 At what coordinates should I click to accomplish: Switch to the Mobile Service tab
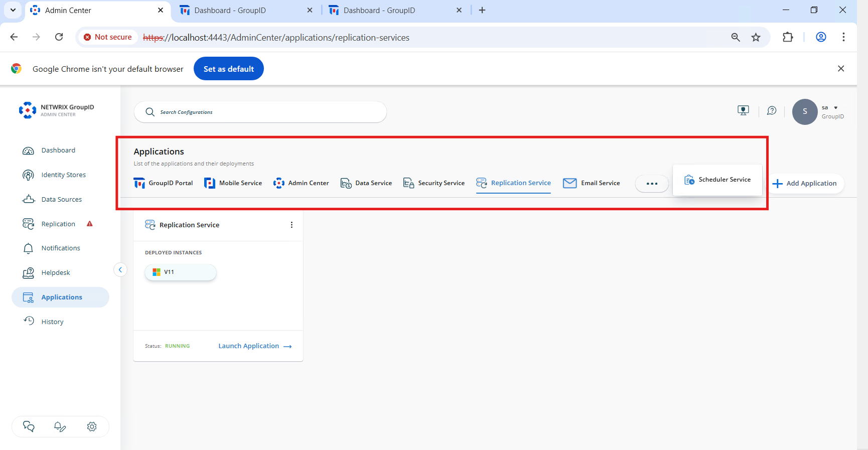233,183
